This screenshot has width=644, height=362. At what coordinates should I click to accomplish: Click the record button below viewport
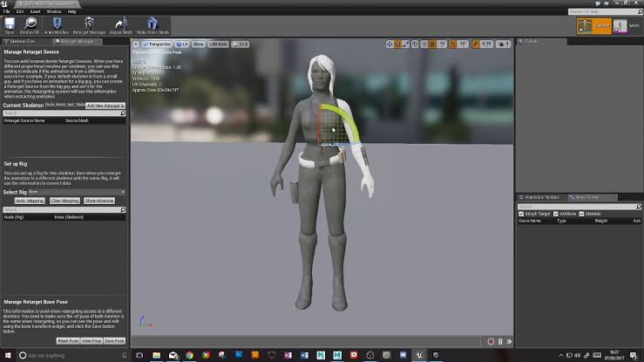click(491, 341)
